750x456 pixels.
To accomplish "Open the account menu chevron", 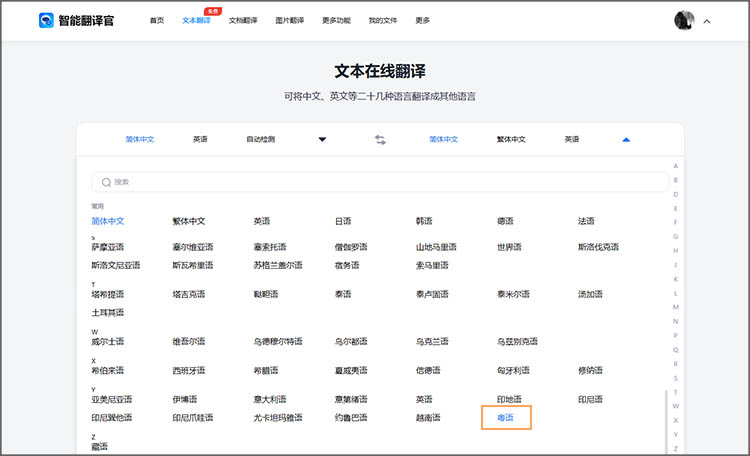I will tap(707, 20).
